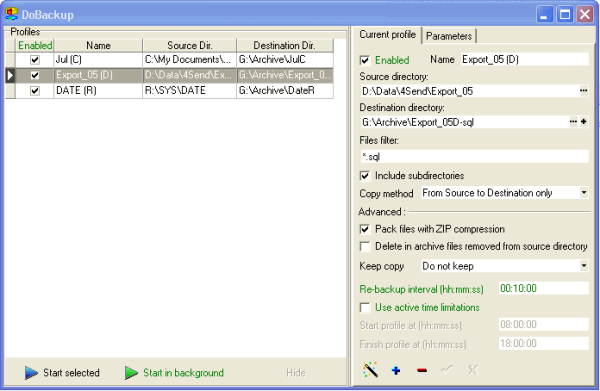Maximize the DoBackup window

pos(565,15)
